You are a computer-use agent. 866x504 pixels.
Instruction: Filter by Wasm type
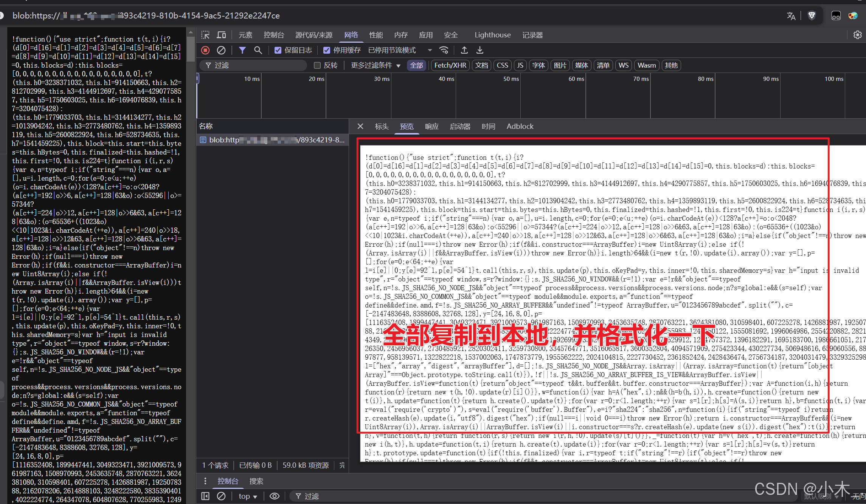(647, 65)
